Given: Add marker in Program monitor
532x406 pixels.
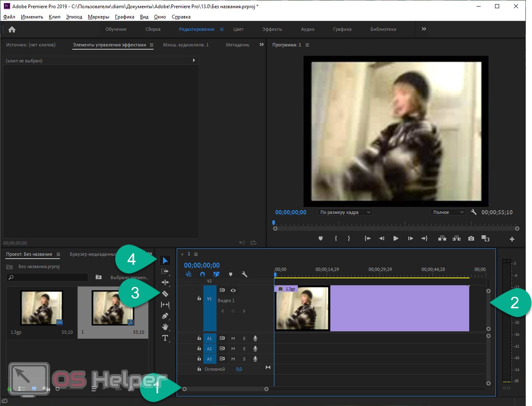Looking at the screenshot, I should (320, 239).
